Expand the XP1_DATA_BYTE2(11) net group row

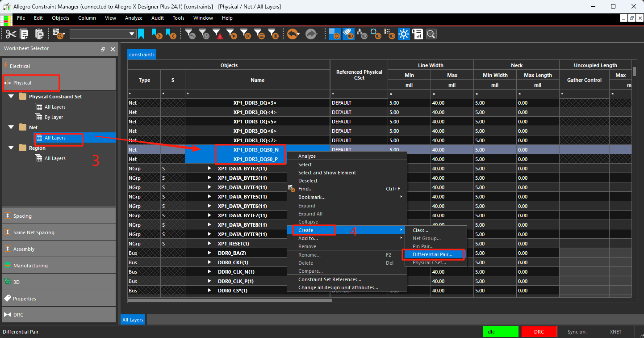(x=209, y=169)
